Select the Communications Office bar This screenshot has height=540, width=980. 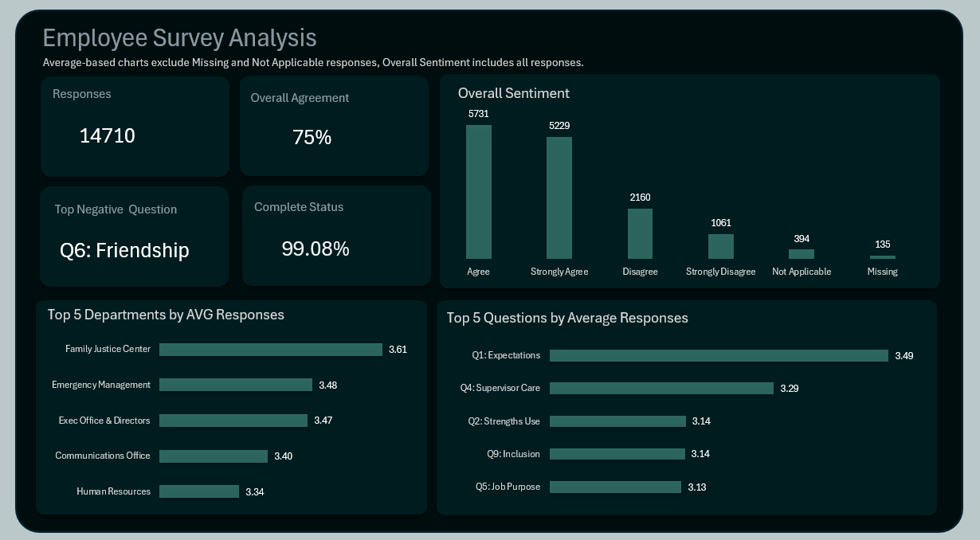pyautogui.click(x=214, y=456)
